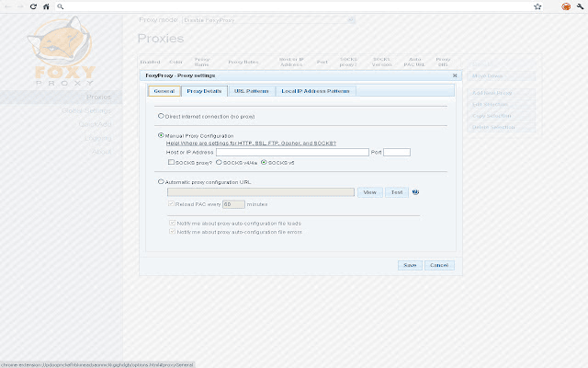
Task: Go to the browser home page icon
Action: (46, 6)
